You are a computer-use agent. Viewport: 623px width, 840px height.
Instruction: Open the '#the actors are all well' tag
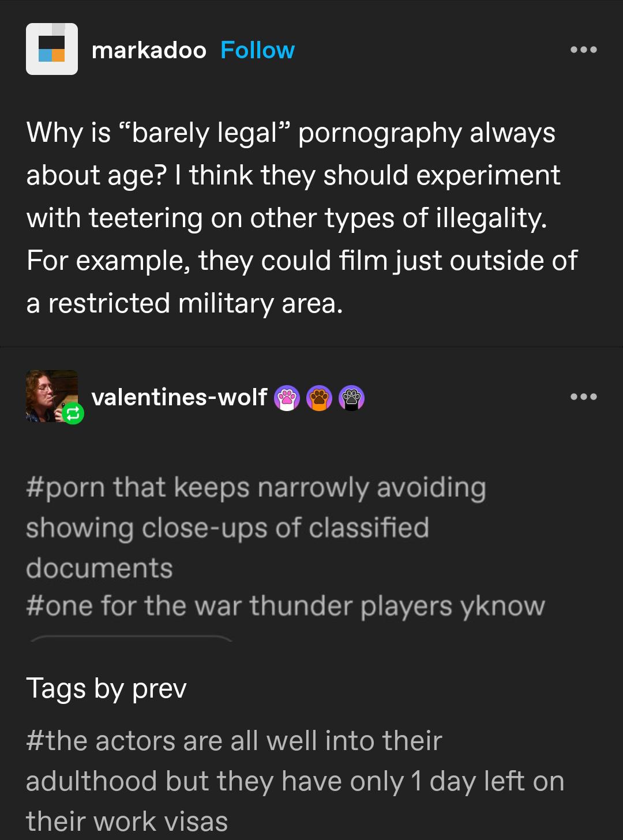coord(295,781)
